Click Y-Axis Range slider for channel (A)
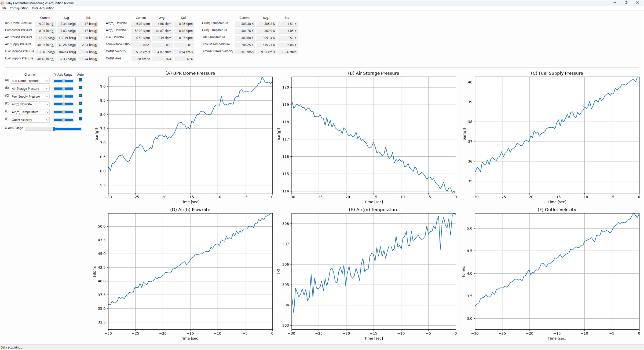644x350 pixels. (63, 81)
